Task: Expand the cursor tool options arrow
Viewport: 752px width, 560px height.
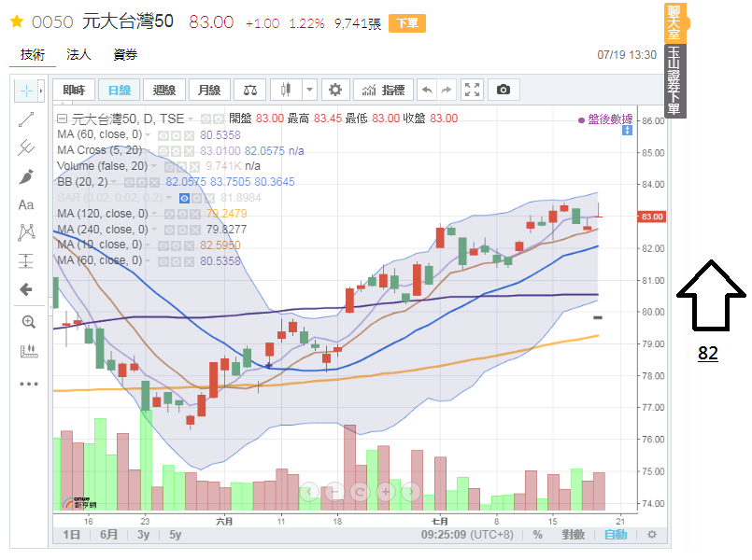Action: pos(41,91)
